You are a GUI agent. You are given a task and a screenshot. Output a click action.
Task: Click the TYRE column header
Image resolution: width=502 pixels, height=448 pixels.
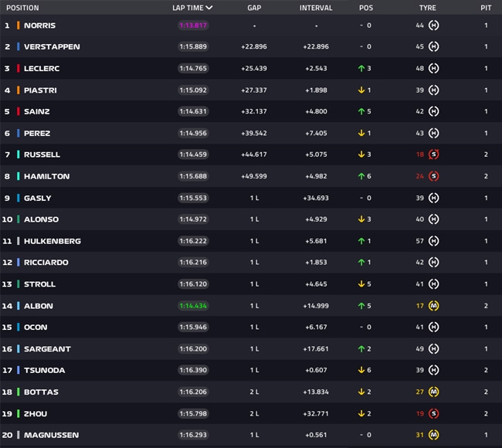(428, 8)
